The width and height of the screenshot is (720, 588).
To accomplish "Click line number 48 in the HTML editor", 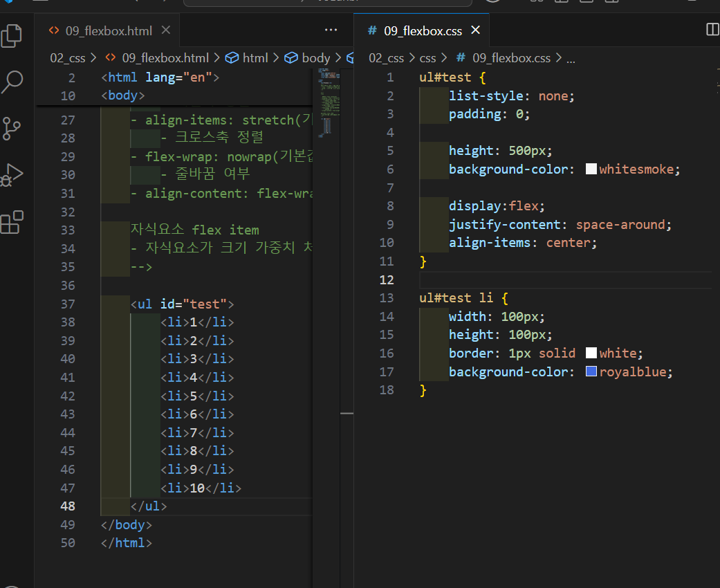I will pyautogui.click(x=68, y=506).
